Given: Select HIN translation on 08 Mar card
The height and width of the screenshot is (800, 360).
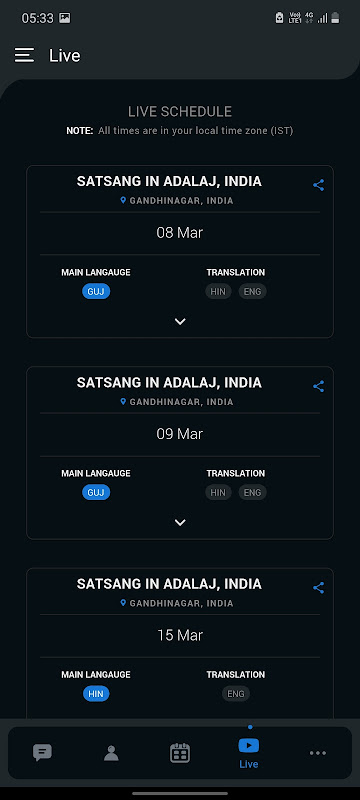Looking at the screenshot, I should point(218,291).
